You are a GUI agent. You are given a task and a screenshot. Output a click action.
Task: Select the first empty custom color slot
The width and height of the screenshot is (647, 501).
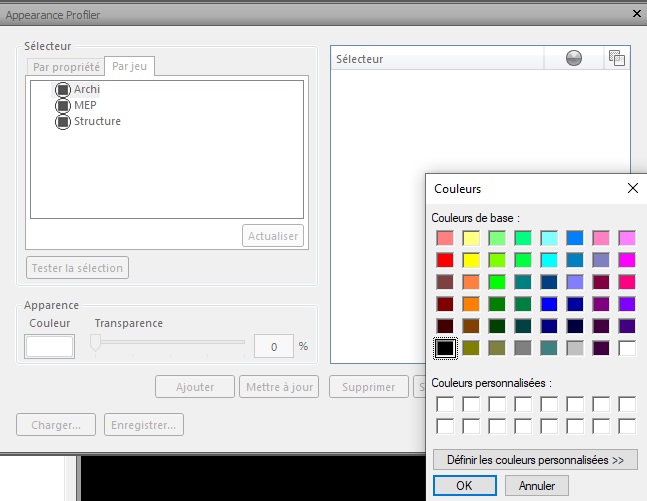coord(445,404)
